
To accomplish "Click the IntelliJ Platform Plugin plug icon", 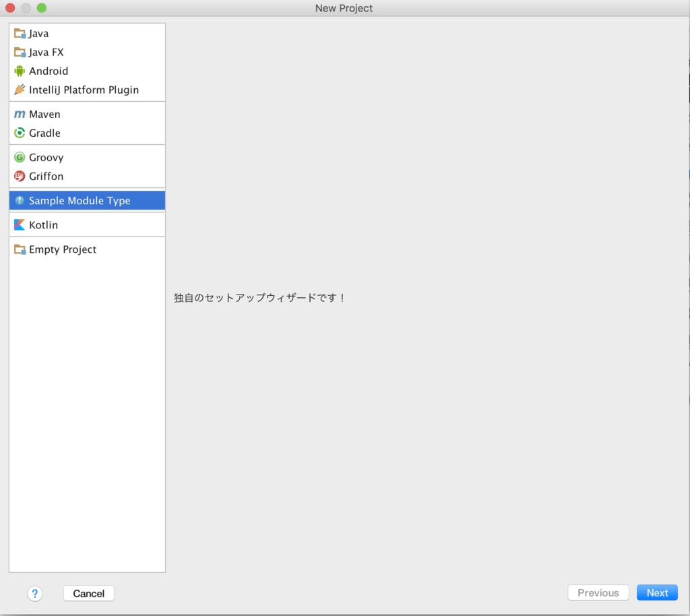I will click(20, 90).
